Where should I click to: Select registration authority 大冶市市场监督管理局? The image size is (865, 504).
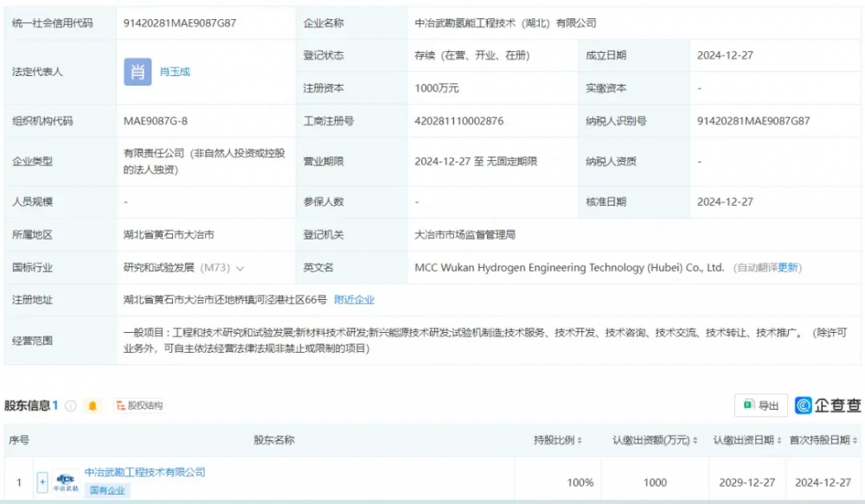tap(465, 235)
